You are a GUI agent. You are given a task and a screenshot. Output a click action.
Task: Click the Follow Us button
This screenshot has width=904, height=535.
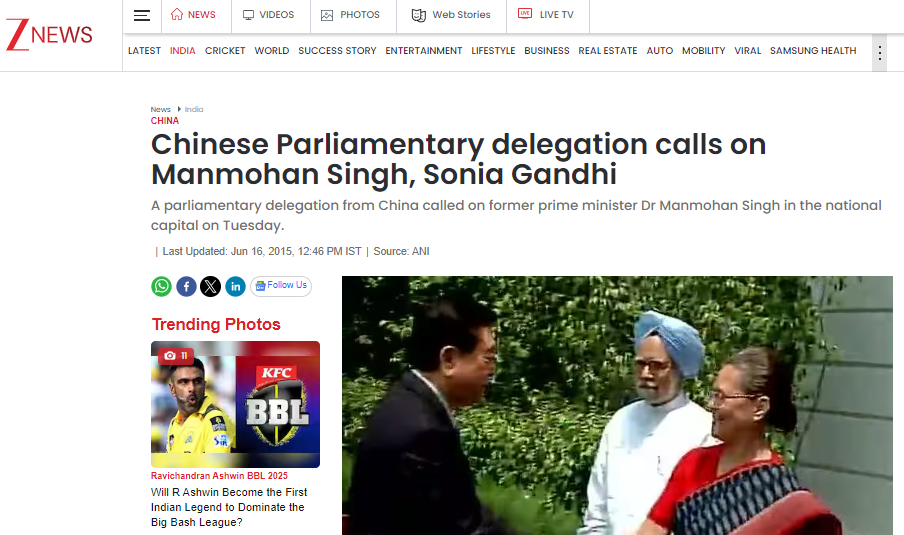tap(281, 286)
